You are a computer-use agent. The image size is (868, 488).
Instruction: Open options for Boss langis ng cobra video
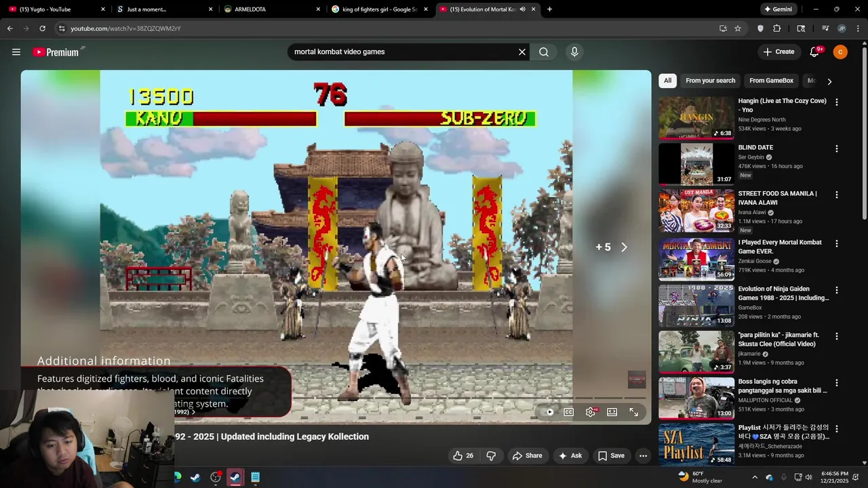coord(836,383)
